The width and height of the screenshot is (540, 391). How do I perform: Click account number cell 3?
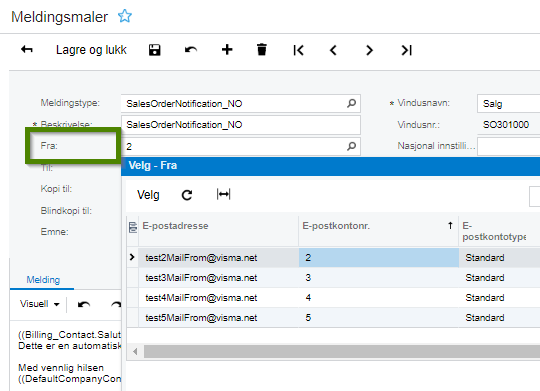tap(378, 278)
